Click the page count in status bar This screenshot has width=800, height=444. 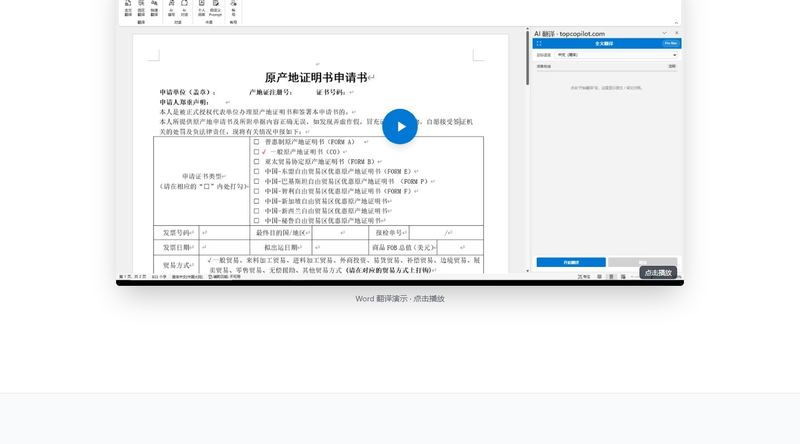(133, 277)
